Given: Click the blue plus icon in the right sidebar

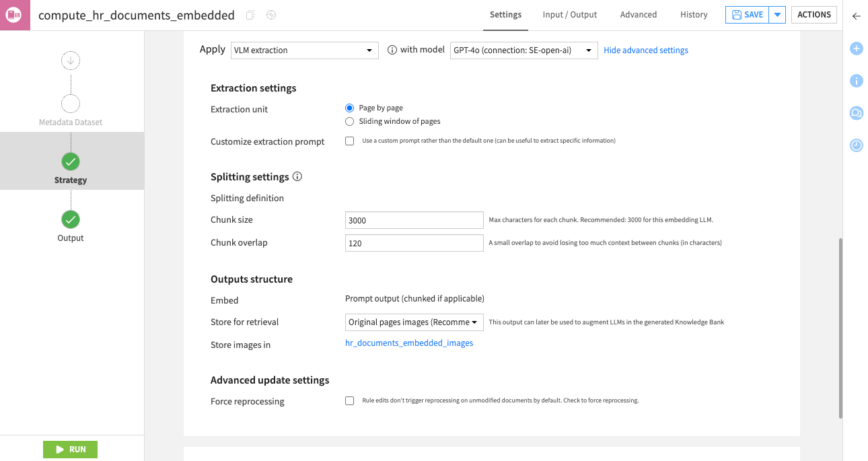Looking at the screenshot, I should [857, 48].
